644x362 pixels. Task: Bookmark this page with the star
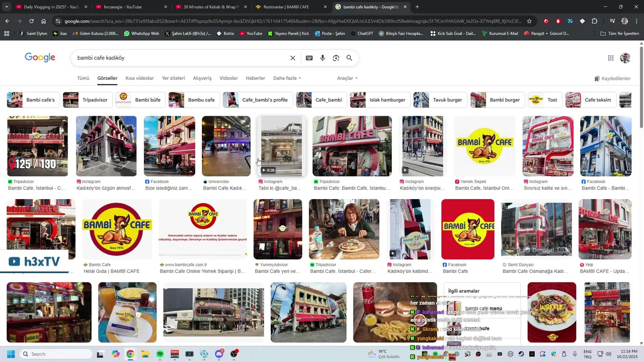pos(529,21)
